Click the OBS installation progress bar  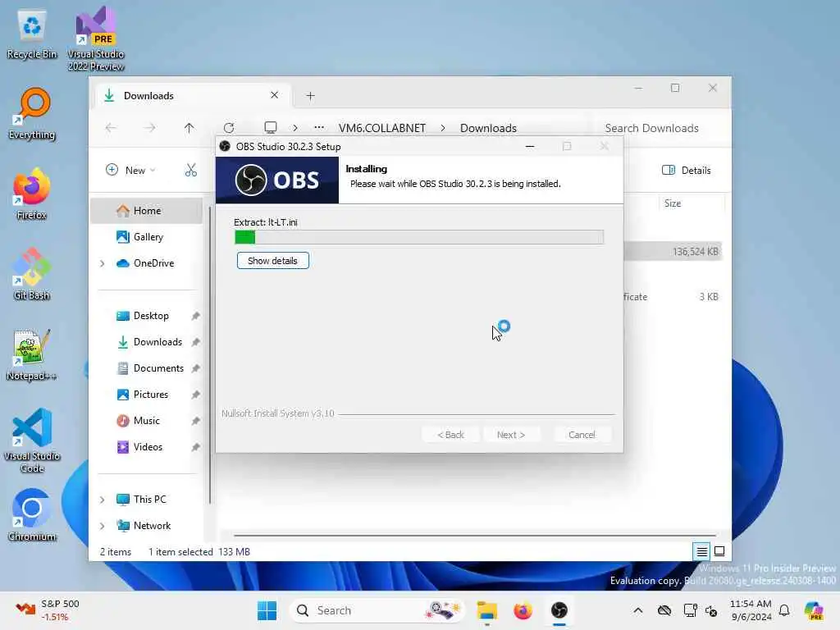tap(419, 237)
